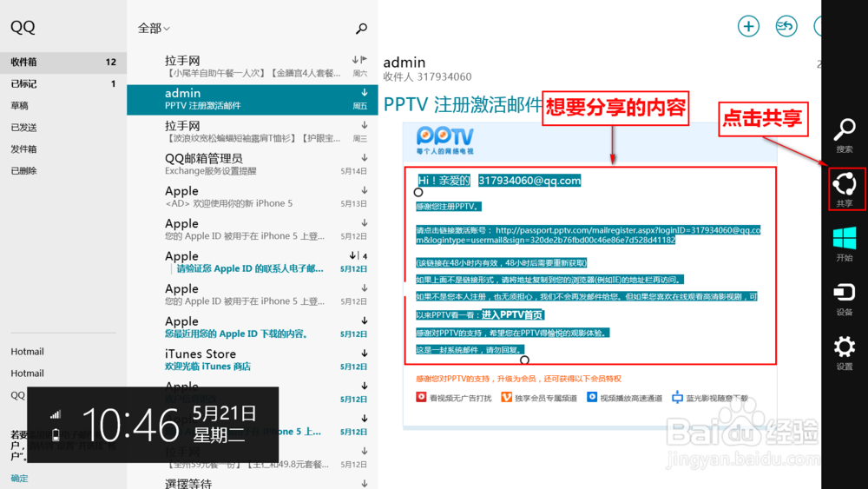Click the network signal icon in overlay
The height and width of the screenshot is (489, 868).
pyautogui.click(x=56, y=414)
